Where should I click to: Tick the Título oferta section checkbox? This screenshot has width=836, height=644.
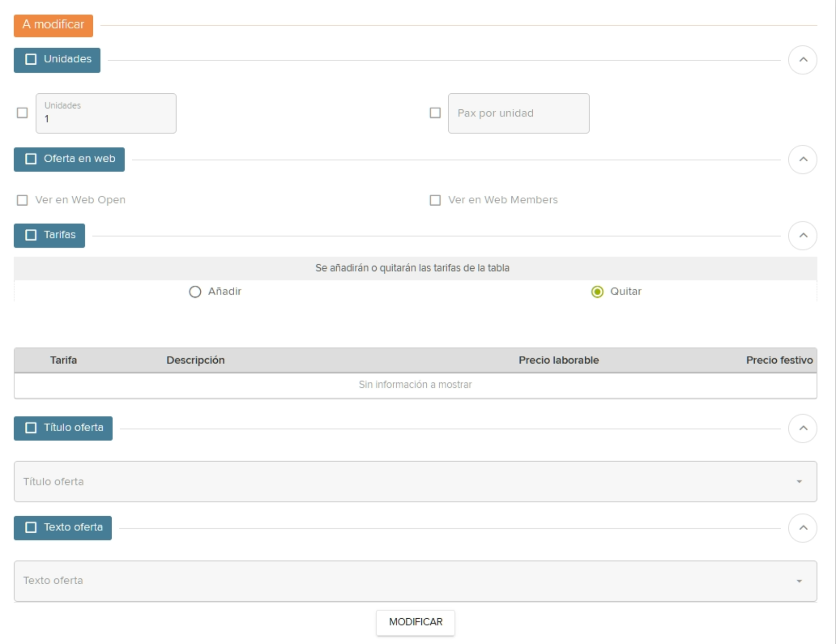(x=31, y=428)
